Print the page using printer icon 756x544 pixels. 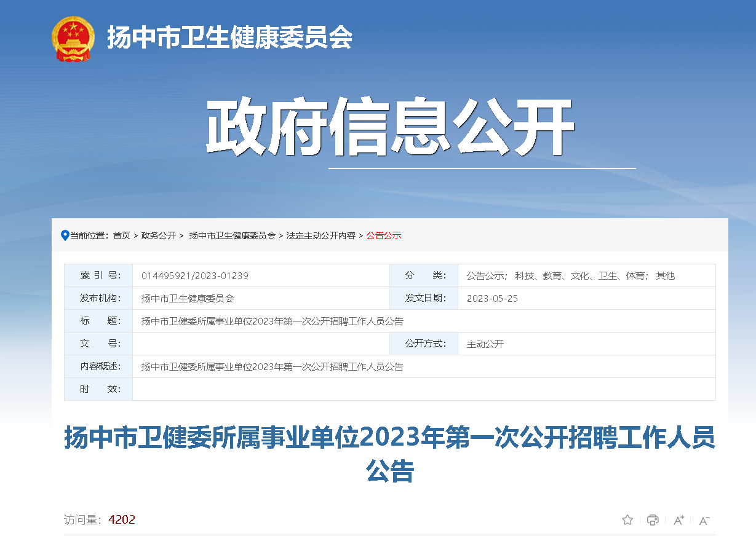coord(653,520)
